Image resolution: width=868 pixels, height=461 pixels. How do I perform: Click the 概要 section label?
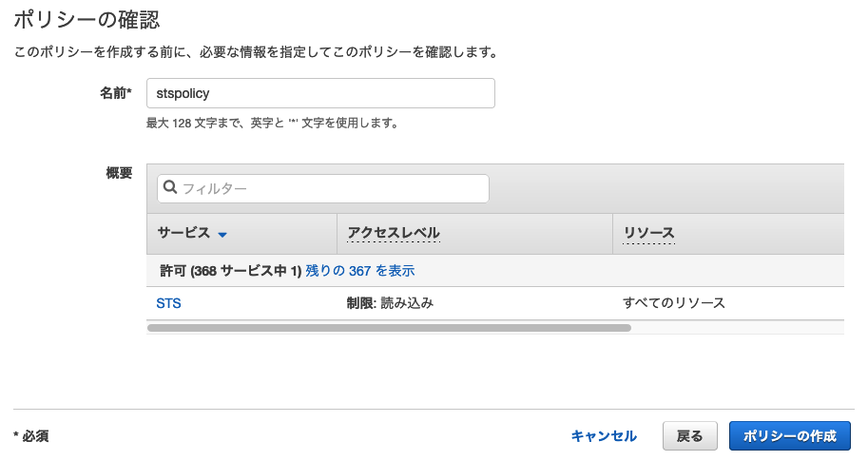[119, 173]
